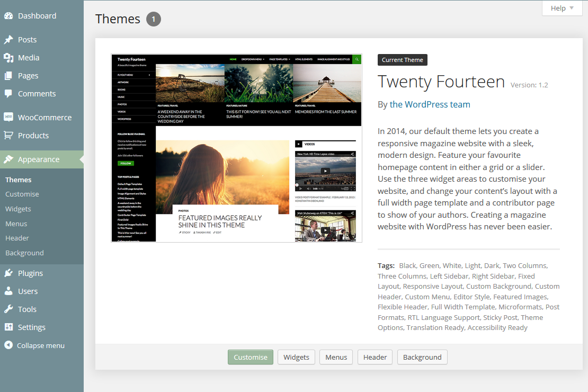Open Background submenu link in sidebar

(24, 253)
